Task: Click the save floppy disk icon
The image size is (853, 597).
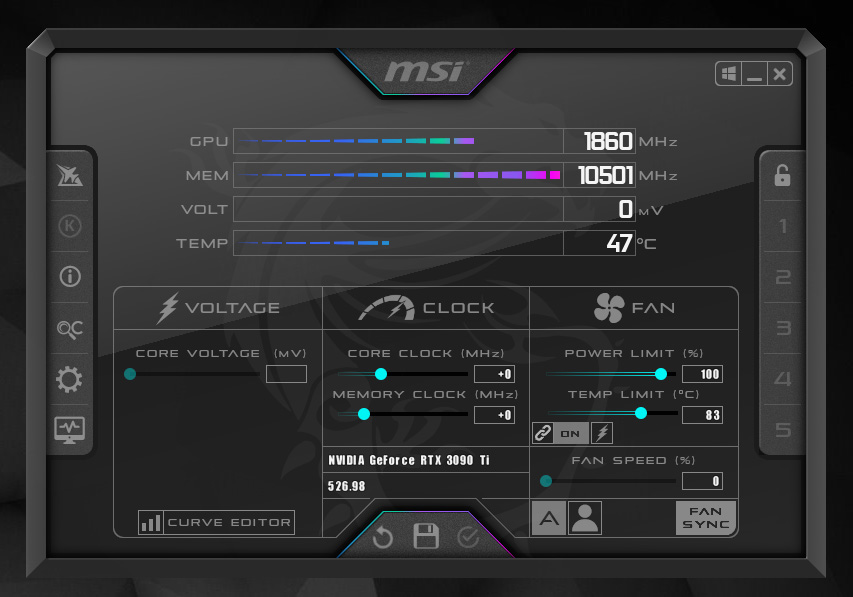Action: click(x=426, y=536)
